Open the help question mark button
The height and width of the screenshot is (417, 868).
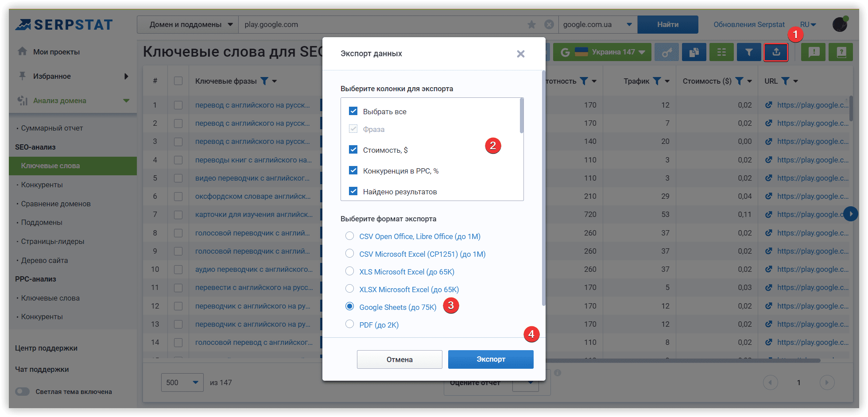[x=841, y=52]
